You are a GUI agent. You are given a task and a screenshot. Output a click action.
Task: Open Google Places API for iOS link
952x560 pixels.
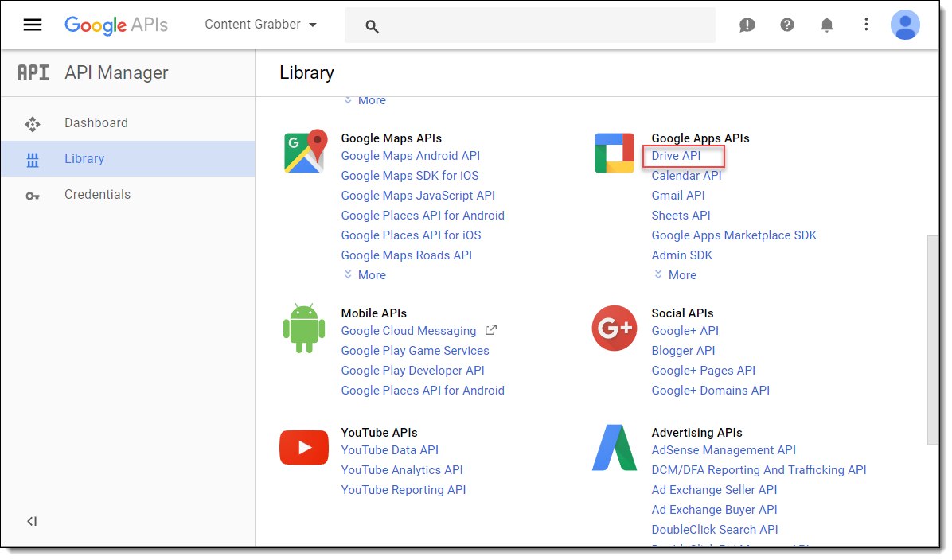411,235
